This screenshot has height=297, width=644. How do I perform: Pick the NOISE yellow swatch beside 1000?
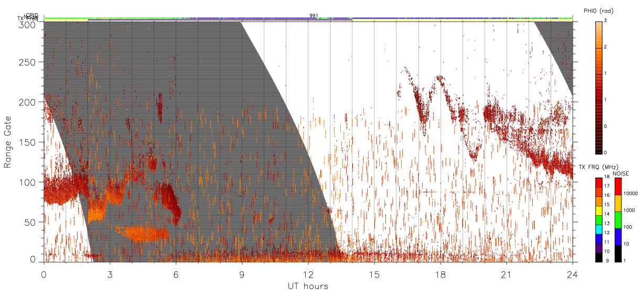617,203
